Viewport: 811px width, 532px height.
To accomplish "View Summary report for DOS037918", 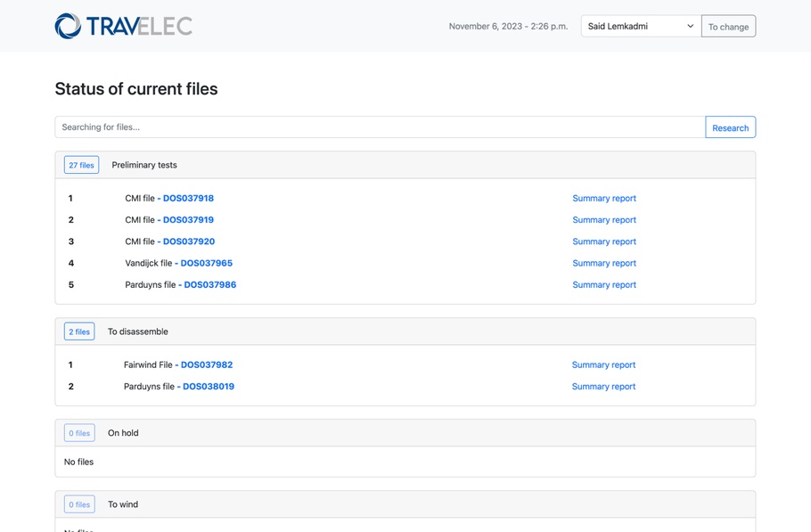I will point(604,199).
